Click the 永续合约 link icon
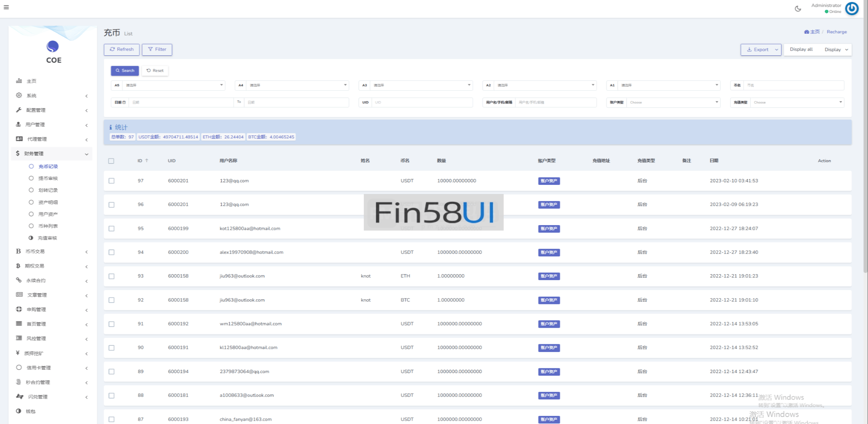The image size is (868, 424). tap(19, 280)
